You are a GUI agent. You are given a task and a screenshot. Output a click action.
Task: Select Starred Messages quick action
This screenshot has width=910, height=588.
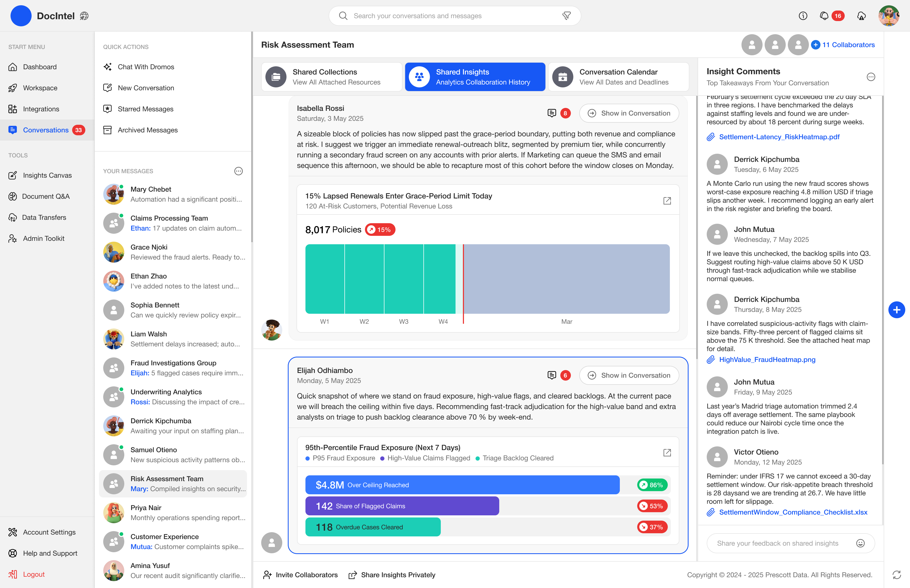pos(145,109)
